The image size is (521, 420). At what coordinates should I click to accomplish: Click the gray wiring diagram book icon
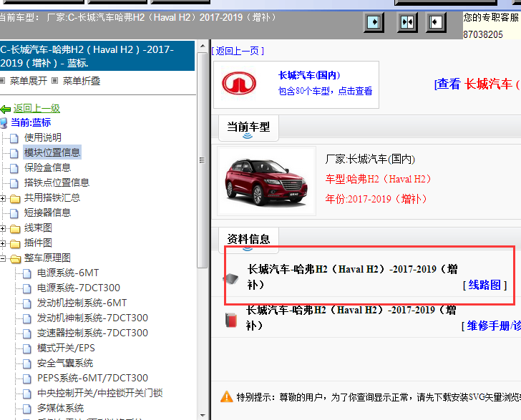230,278
